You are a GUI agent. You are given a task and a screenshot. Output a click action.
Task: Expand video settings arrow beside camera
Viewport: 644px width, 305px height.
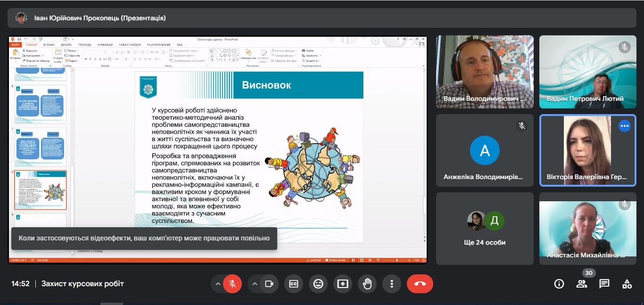(255, 284)
